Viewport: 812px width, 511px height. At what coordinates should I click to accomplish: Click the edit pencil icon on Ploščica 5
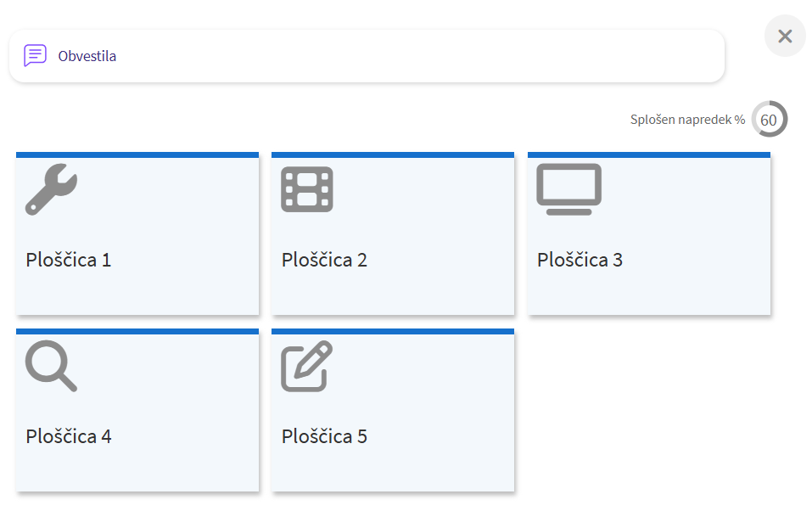(307, 366)
